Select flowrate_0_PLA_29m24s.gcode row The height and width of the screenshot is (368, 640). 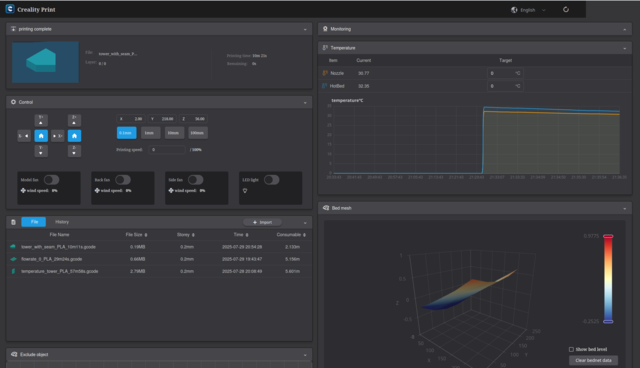click(159, 259)
